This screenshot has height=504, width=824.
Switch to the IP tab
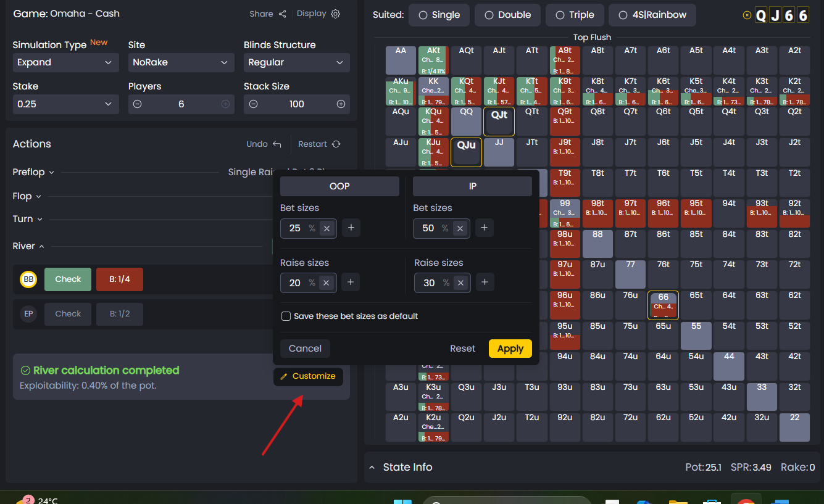pos(472,186)
